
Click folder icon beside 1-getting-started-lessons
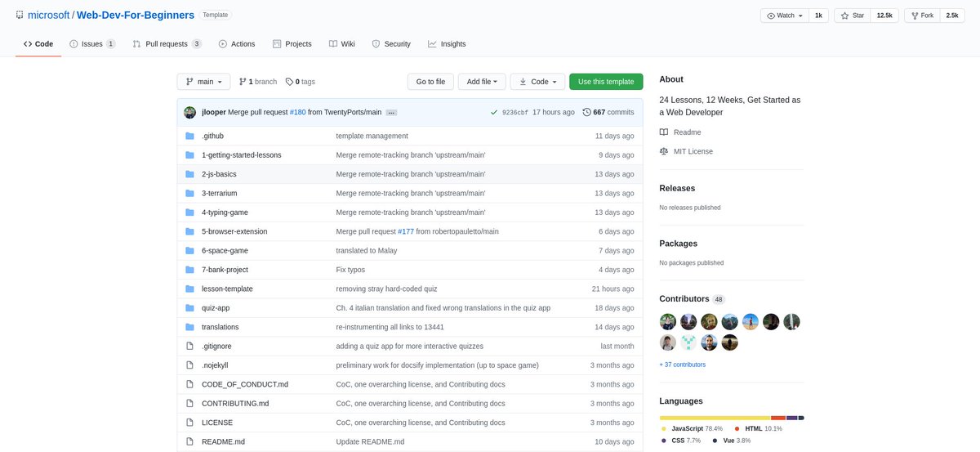189,154
